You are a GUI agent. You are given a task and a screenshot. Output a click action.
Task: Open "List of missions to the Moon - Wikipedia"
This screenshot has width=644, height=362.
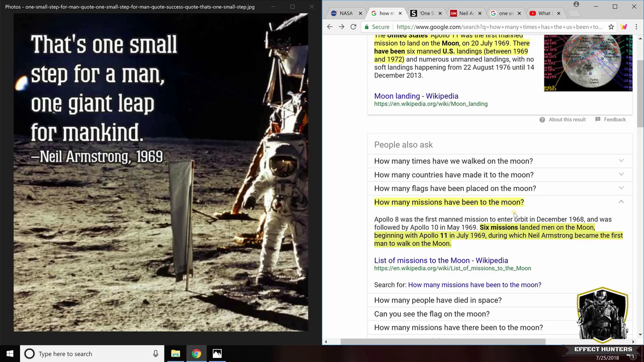coord(441,260)
